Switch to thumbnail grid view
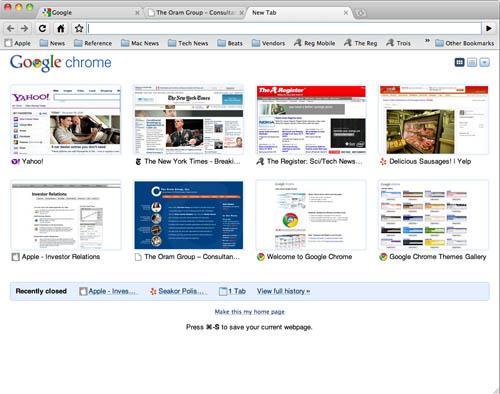Viewport: 500px width, 394px height. [459, 62]
